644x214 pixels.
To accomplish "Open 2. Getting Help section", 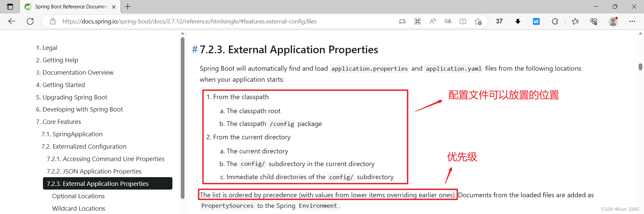I will coord(57,60).
